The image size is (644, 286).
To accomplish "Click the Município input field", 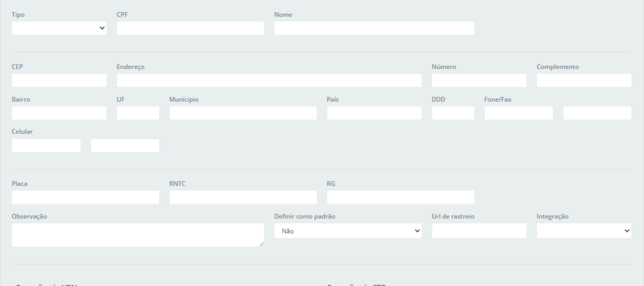I will tap(243, 113).
